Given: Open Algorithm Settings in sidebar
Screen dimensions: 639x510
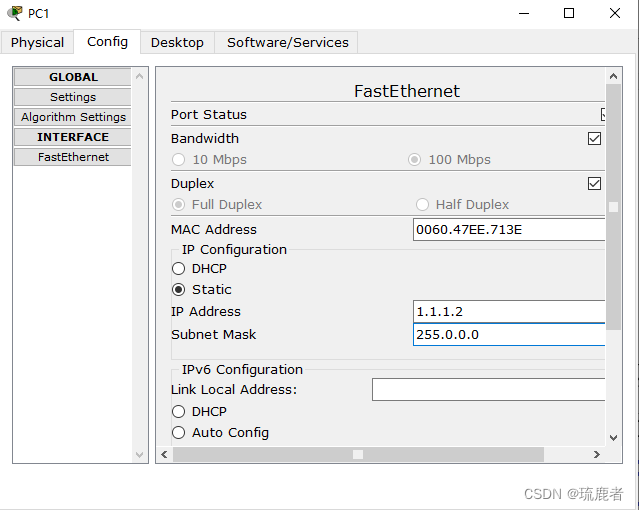Looking at the screenshot, I should pos(73,117).
